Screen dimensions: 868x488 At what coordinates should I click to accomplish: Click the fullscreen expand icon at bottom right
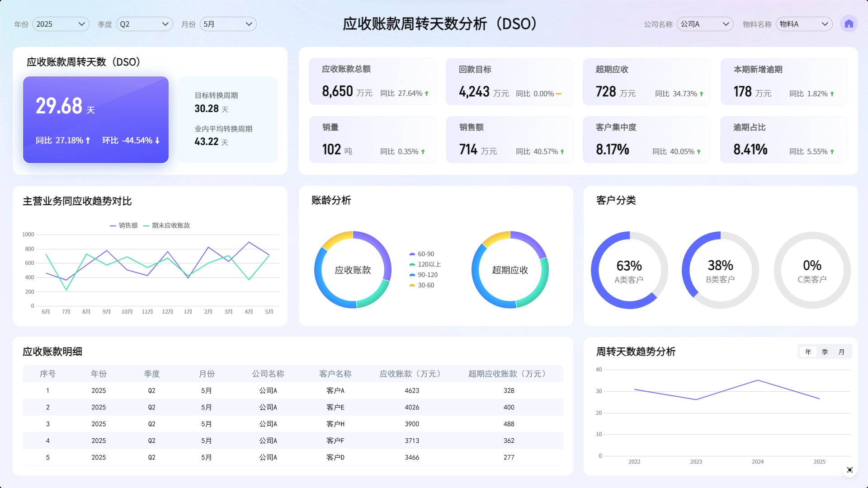point(849,470)
